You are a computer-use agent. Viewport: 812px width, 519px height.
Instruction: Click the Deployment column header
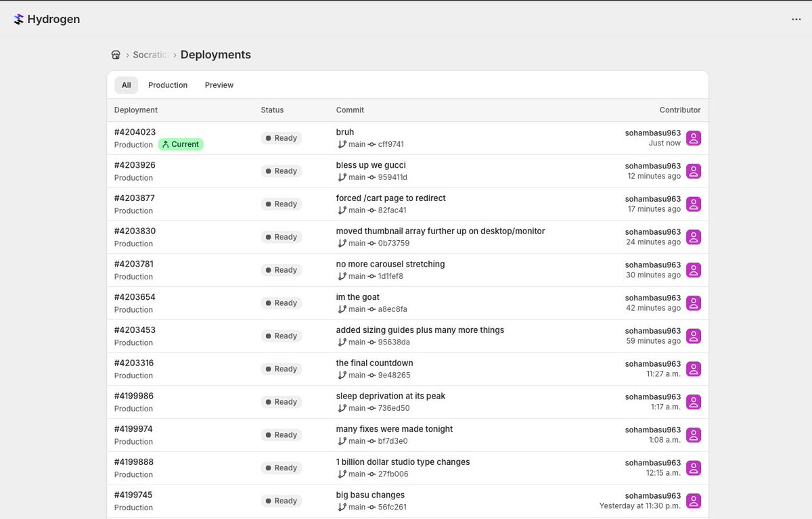pyautogui.click(x=136, y=110)
